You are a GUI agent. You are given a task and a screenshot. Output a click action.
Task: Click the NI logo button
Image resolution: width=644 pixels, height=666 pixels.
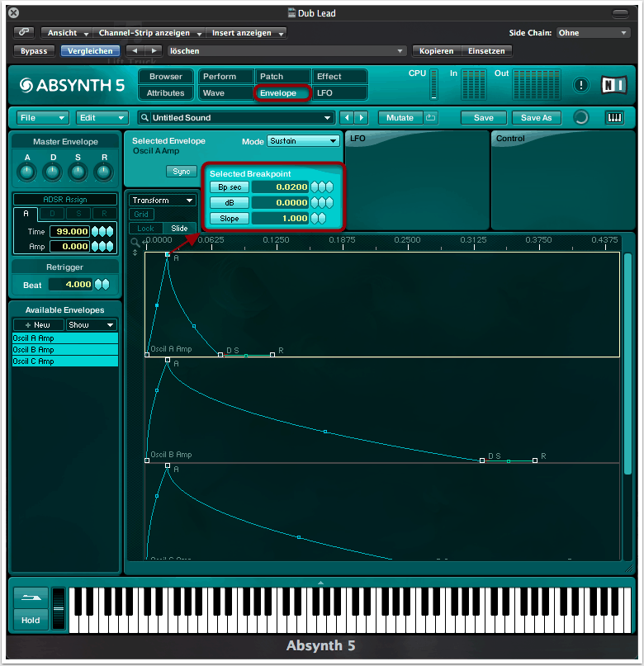pyautogui.click(x=613, y=85)
